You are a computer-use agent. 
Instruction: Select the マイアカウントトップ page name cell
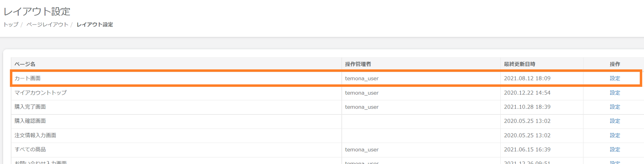pyautogui.click(x=41, y=93)
